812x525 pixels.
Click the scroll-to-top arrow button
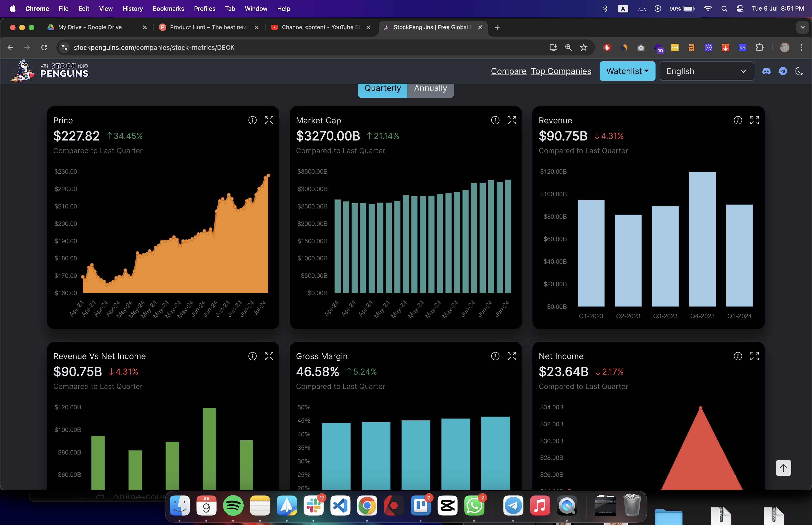(783, 468)
